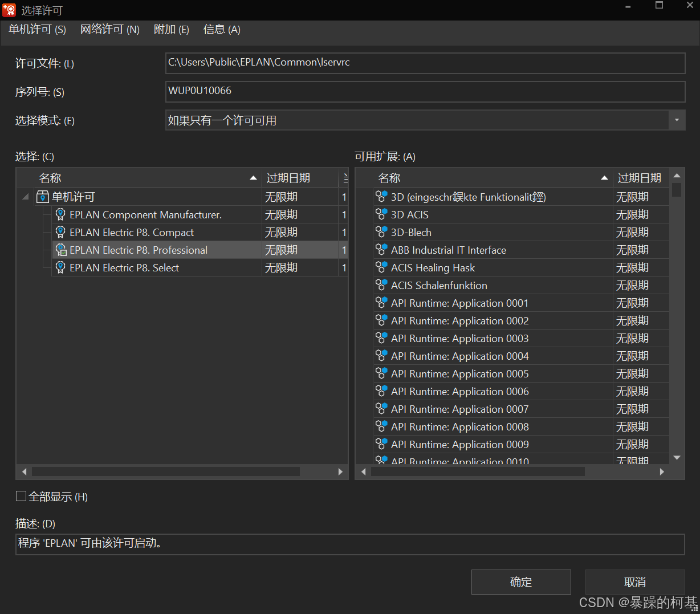The image size is (700, 614).
Task: Open the 信息 (A) menu
Action: point(222,30)
